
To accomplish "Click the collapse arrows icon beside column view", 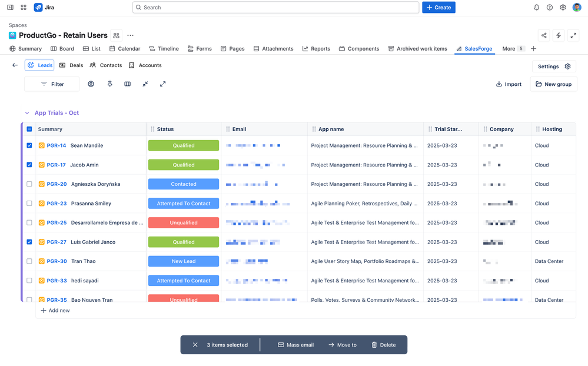I will [146, 84].
